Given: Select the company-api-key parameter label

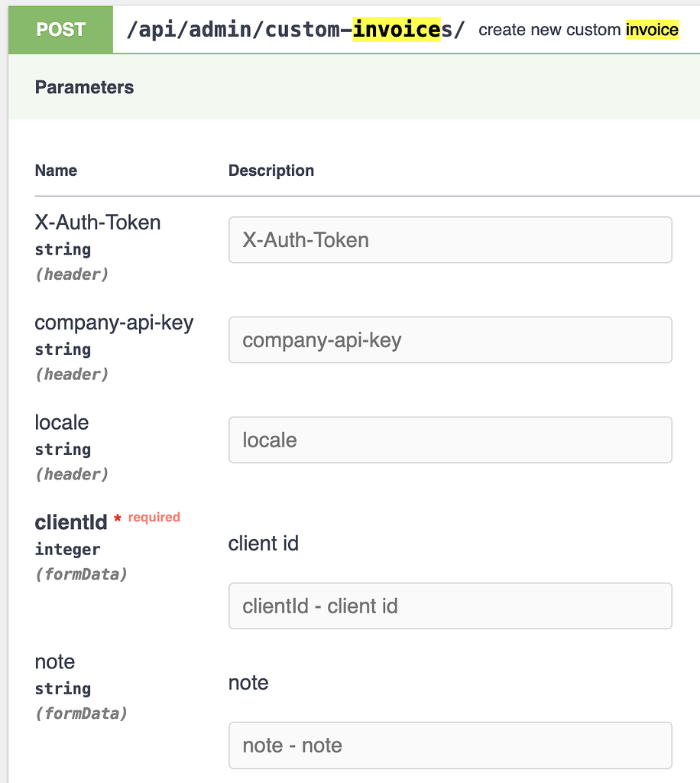Looking at the screenshot, I should (114, 323).
